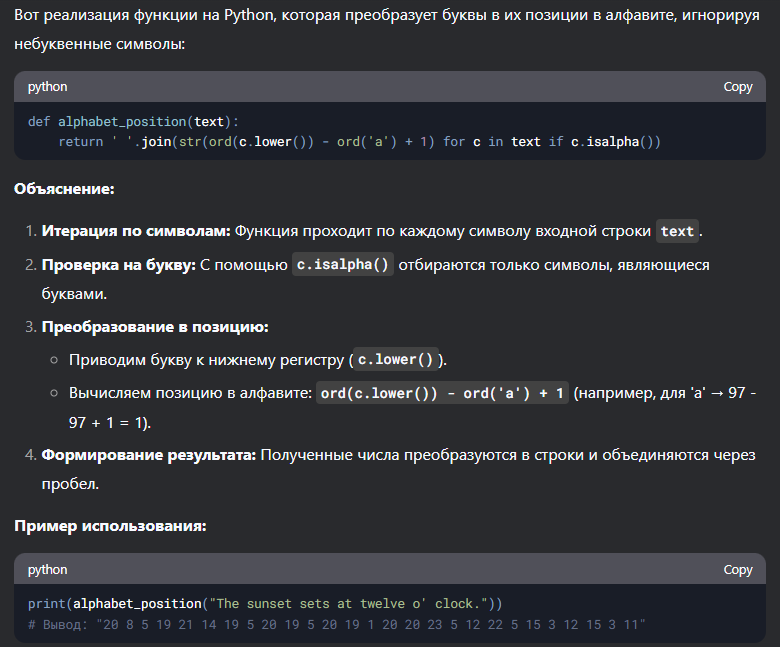This screenshot has height=647, width=780.
Task: Click the bold text 'Преобразование в позицию:'
Action: (x=155, y=327)
